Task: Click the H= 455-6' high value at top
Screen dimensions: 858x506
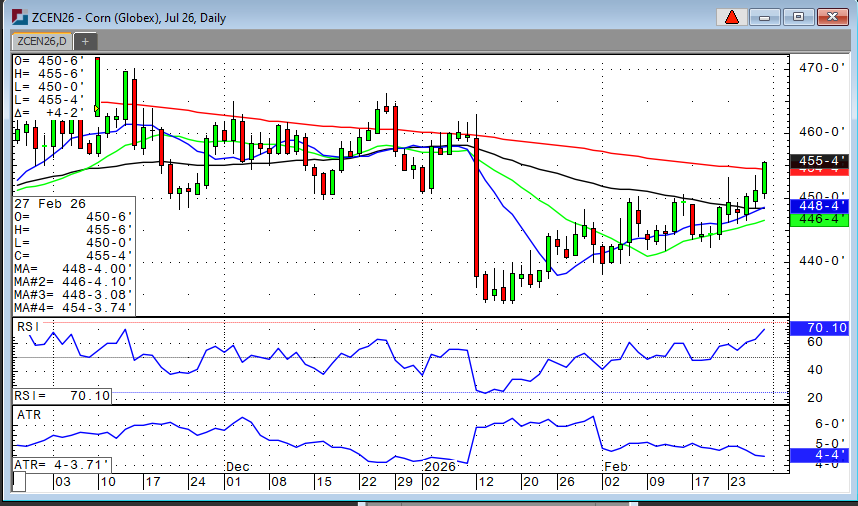Action: tap(49, 74)
